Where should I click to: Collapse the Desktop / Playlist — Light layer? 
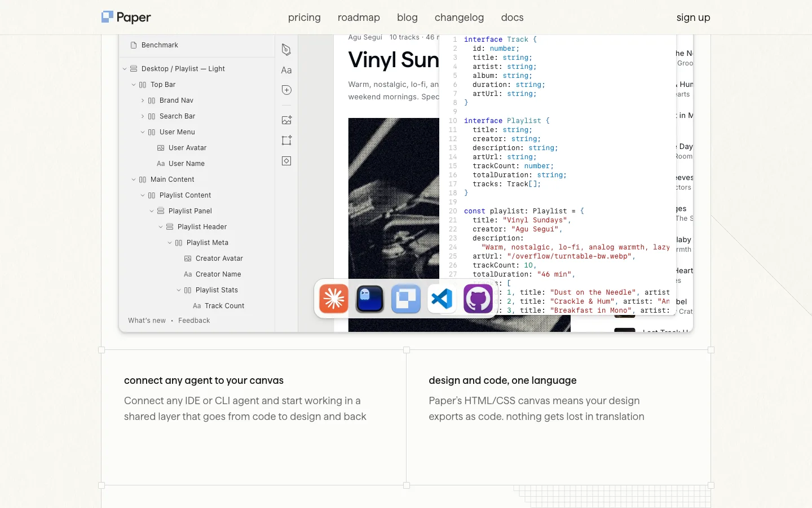125,69
